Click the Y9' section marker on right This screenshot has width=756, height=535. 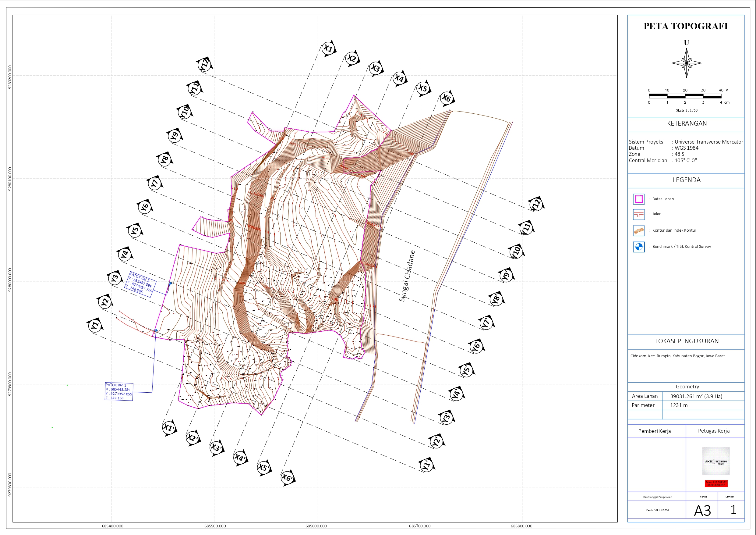[507, 275]
